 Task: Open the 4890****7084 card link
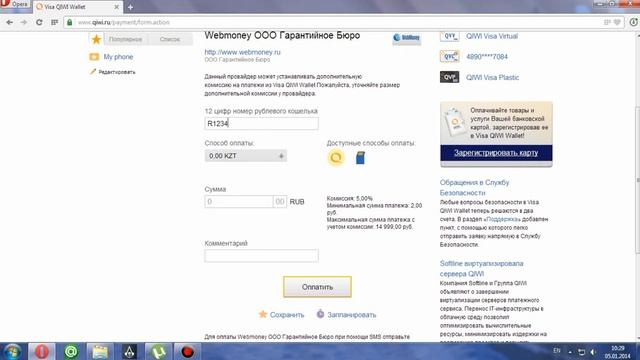[x=487, y=57]
